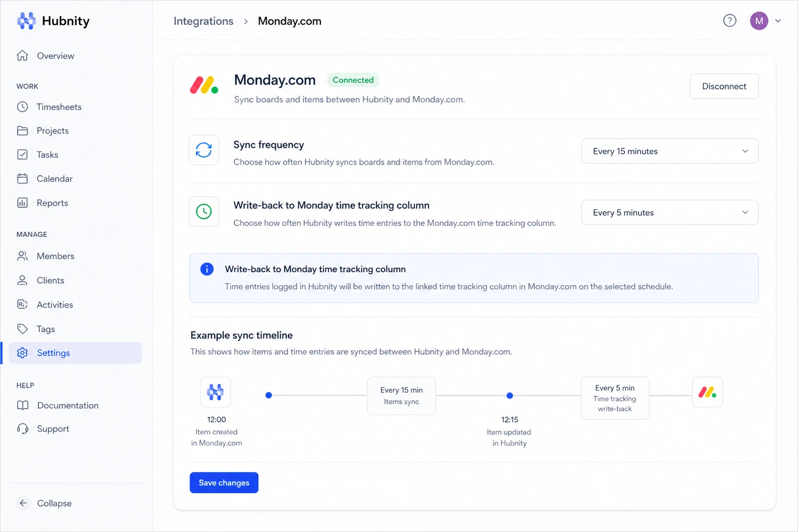This screenshot has width=798, height=532.
Task: Click the Monday.com icon ending the timeline
Action: click(708, 392)
